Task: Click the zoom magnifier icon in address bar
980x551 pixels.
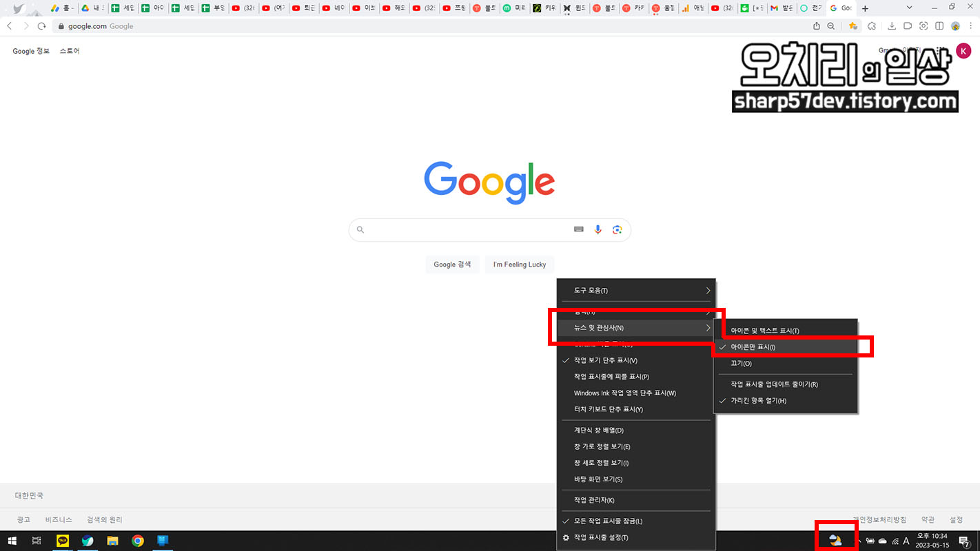Action: coord(831,26)
